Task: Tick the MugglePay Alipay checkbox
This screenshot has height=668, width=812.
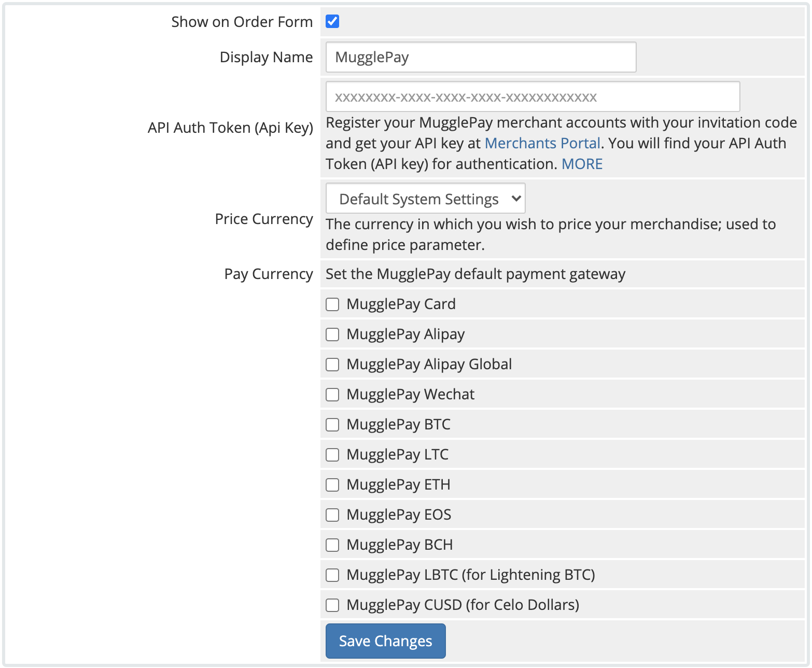Action: (332, 335)
